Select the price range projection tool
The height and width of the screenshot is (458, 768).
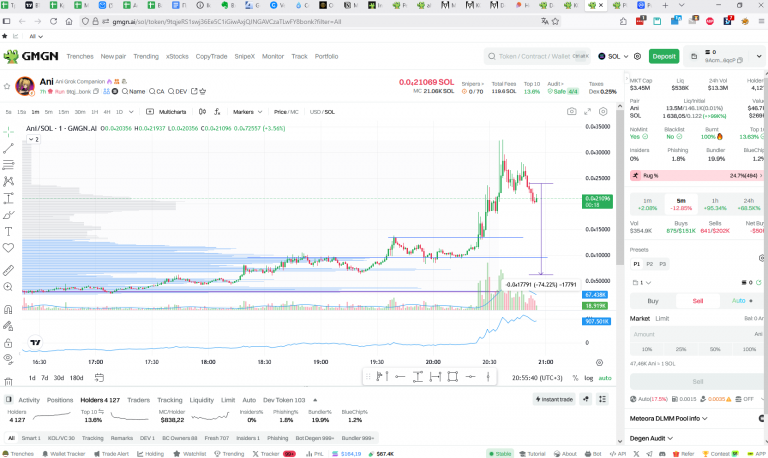(x=8, y=198)
